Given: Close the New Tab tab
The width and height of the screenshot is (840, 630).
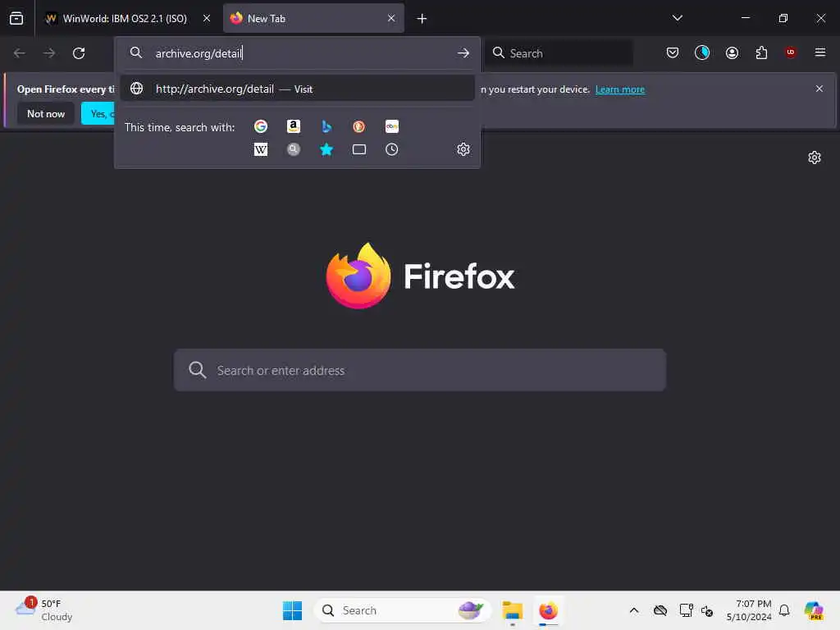Looking at the screenshot, I should [x=391, y=18].
